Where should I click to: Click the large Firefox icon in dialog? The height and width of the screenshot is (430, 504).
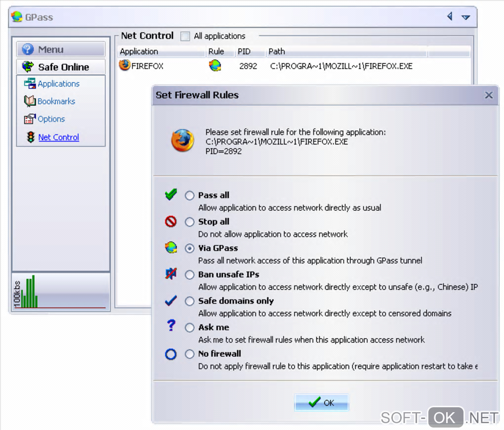click(x=182, y=140)
